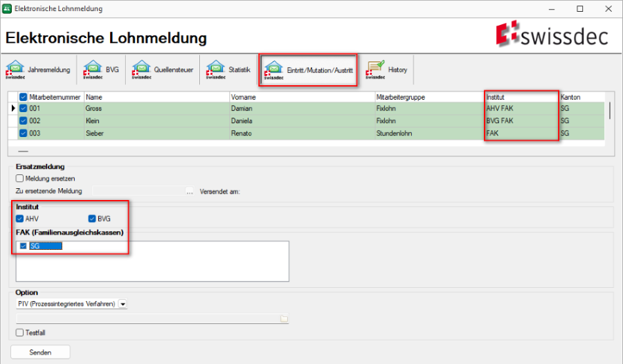Deselect employee 002 Klein row checkbox
This screenshot has height=364, width=623.
[24, 120]
